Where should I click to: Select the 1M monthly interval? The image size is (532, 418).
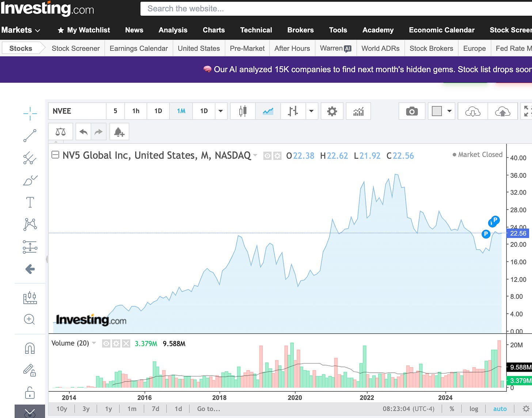click(x=181, y=111)
